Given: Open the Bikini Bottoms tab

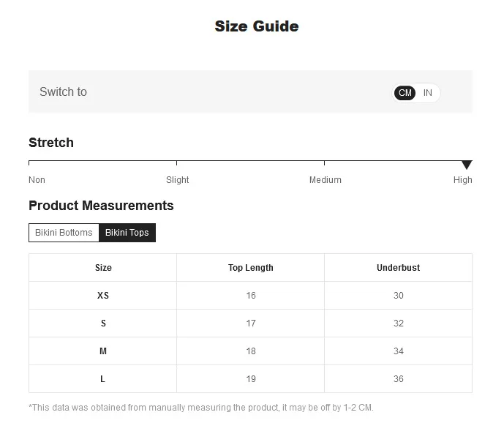Looking at the screenshot, I should (64, 233).
